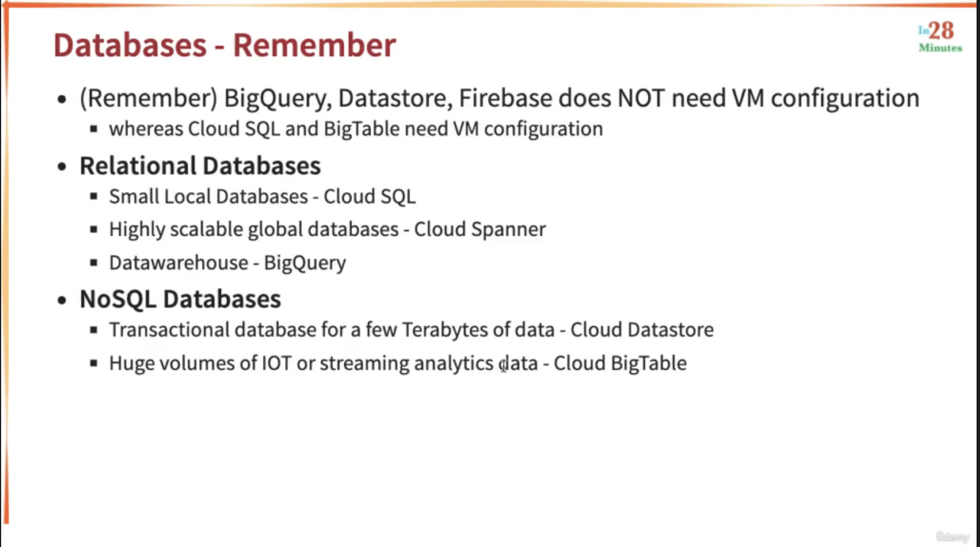The height and width of the screenshot is (547, 980).
Task: Click the first Remember BigQuery bullet text
Action: click(499, 98)
